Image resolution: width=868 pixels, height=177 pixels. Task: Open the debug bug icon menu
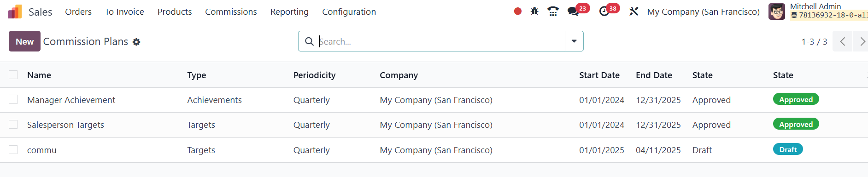tap(534, 11)
